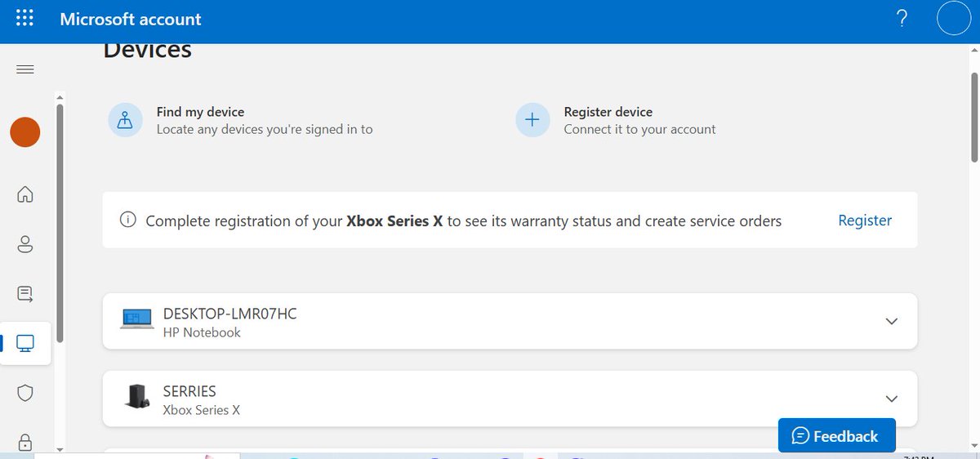Click the sidebar scroll down arrow
The width and height of the screenshot is (980, 459).
[x=60, y=448]
